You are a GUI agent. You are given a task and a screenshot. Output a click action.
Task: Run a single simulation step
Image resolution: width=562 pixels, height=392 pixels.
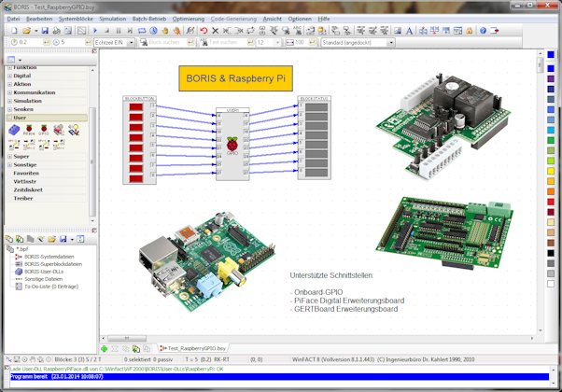point(130,31)
